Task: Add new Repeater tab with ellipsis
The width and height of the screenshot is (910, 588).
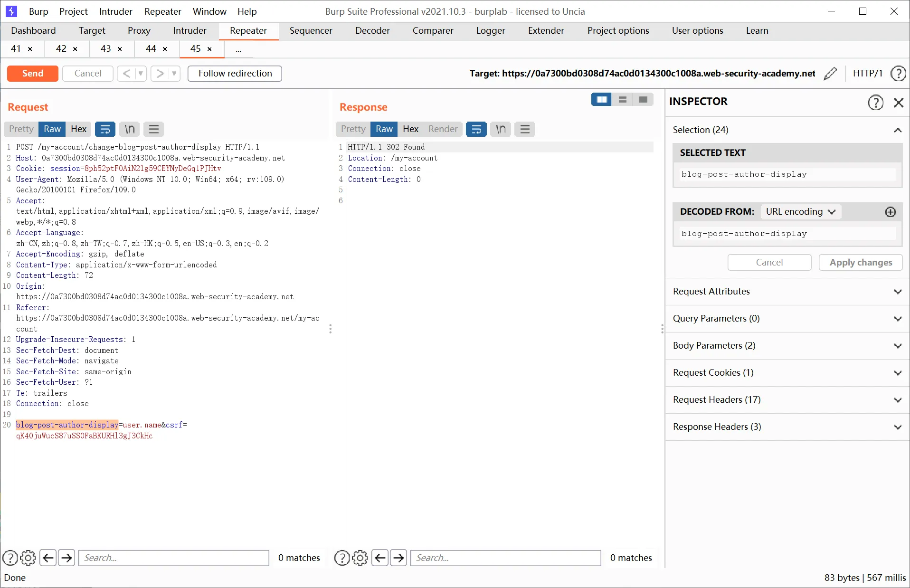Action: tap(238, 49)
